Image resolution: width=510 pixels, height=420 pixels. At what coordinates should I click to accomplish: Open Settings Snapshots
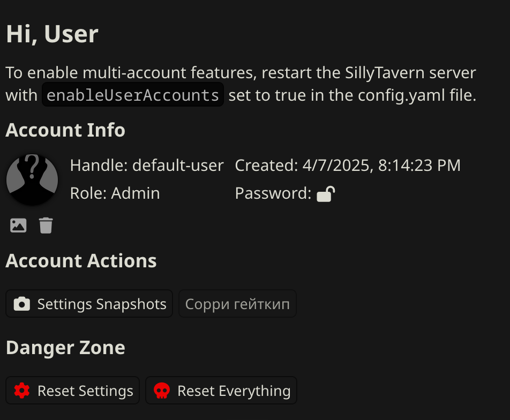coord(89,304)
